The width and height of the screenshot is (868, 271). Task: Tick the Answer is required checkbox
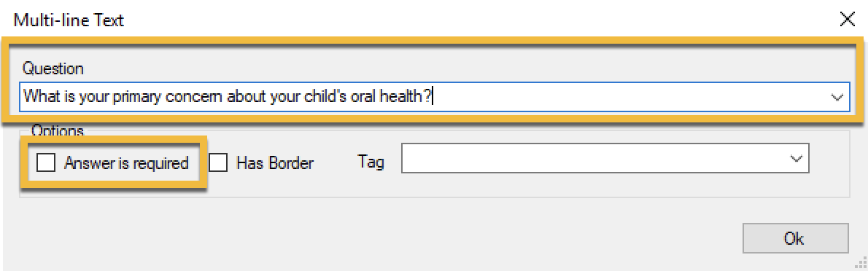click(x=46, y=162)
